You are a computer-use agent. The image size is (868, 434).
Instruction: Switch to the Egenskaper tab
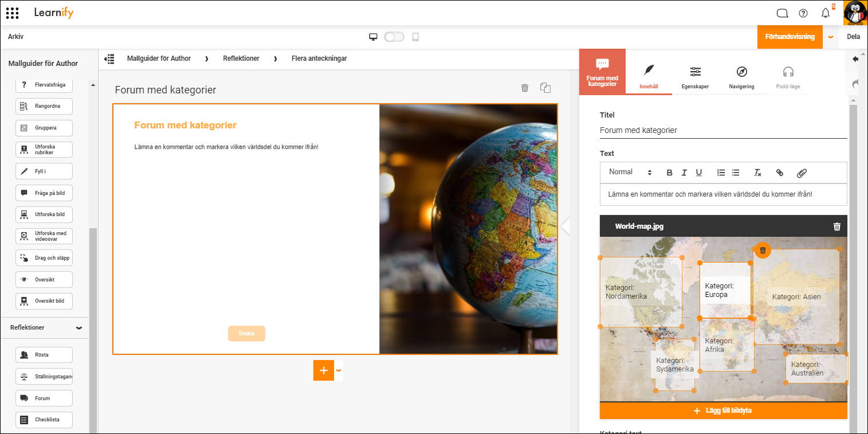pyautogui.click(x=695, y=77)
